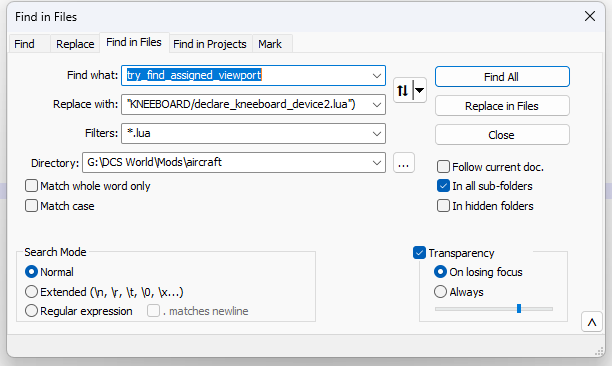Expand the Replace with history dropdown
Screen dimensions: 612x366
point(377,105)
